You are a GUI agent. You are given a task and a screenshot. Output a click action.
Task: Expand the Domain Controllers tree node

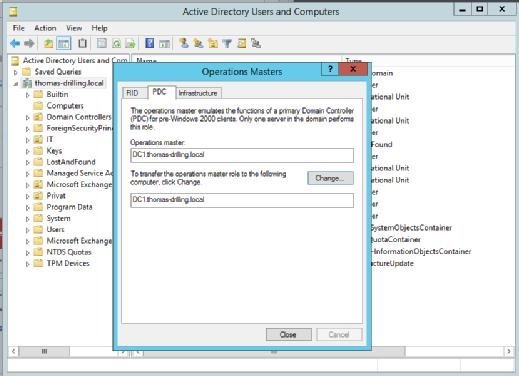[28, 118]
